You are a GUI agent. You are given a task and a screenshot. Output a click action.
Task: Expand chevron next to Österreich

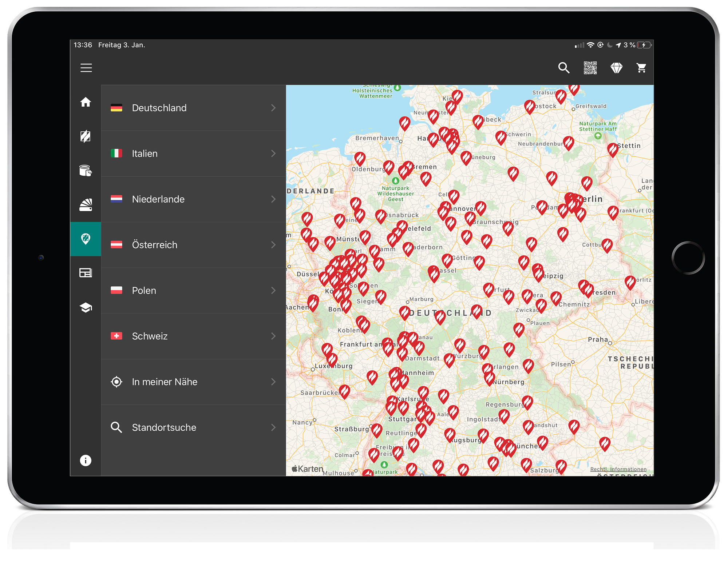point(273,245)
